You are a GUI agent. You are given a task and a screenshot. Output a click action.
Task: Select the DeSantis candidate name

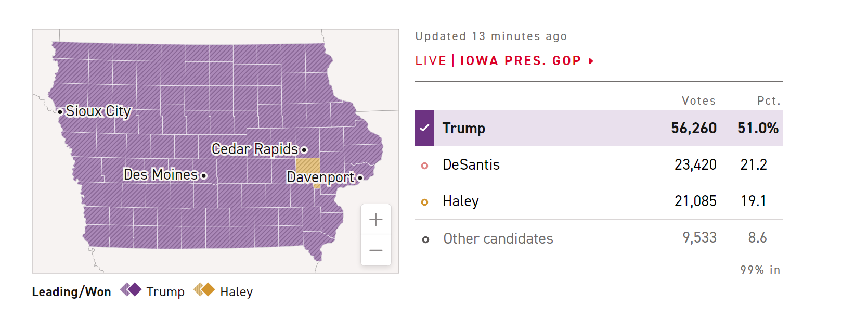(x=471, y=165)
